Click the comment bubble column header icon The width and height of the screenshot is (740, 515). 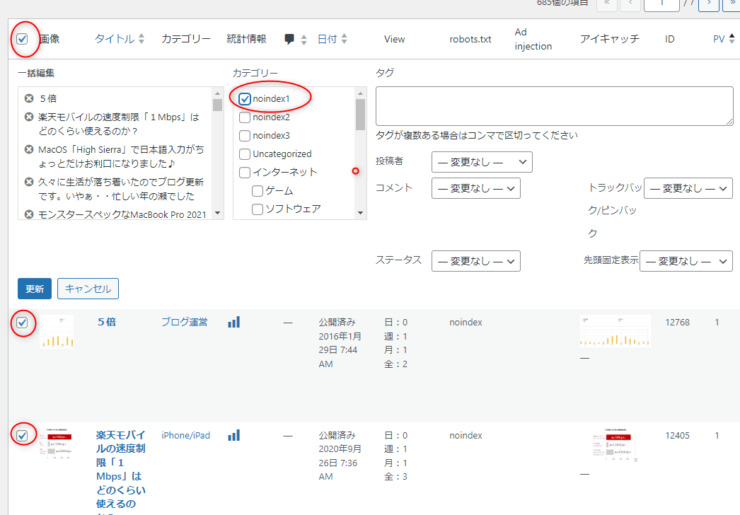289,39
